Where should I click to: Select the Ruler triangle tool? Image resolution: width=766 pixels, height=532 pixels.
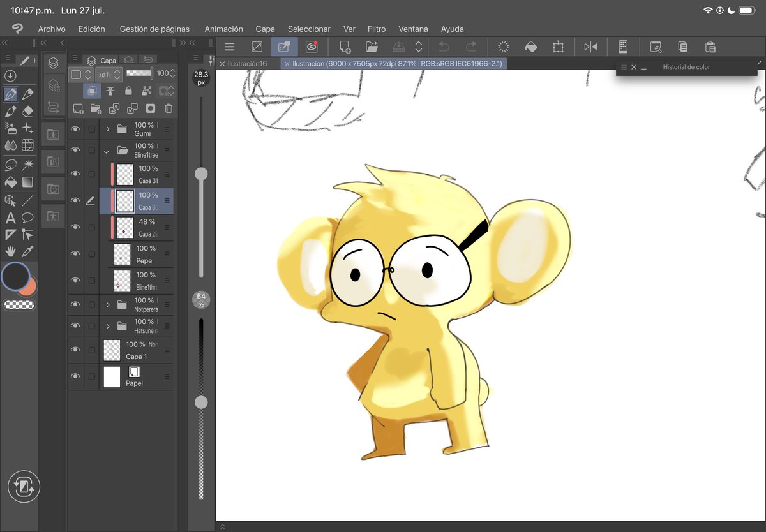[x=10, y=234]
